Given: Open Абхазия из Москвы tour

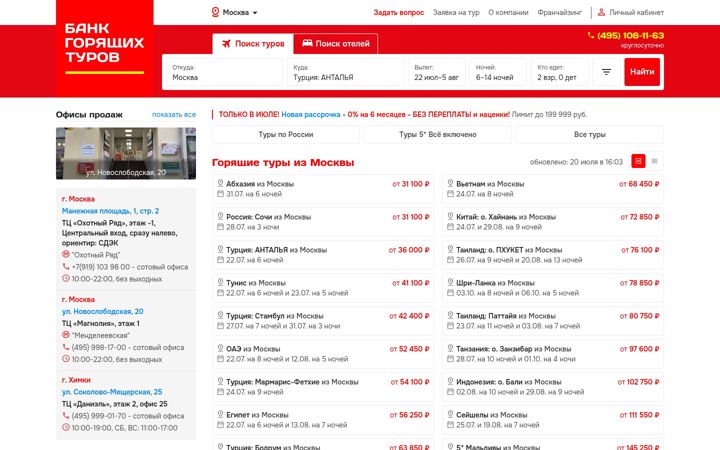Looking at the screenshot, I should coord(323,189).
